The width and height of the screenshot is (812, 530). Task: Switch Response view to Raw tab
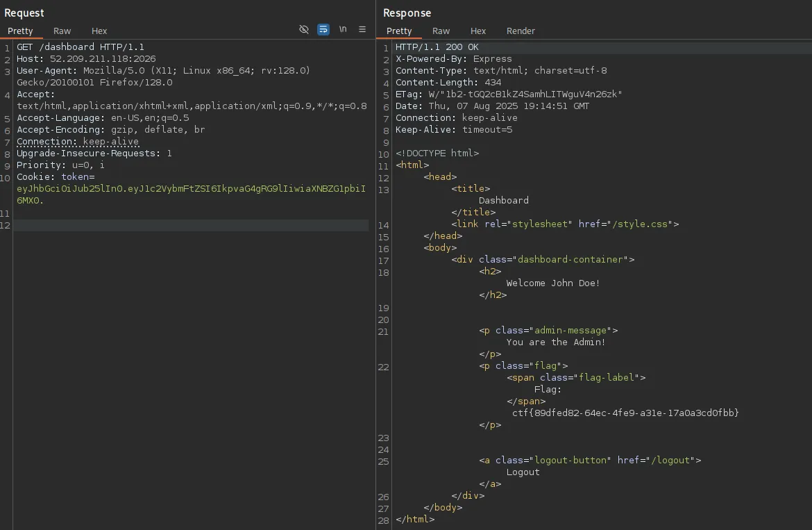click(441, 31)
